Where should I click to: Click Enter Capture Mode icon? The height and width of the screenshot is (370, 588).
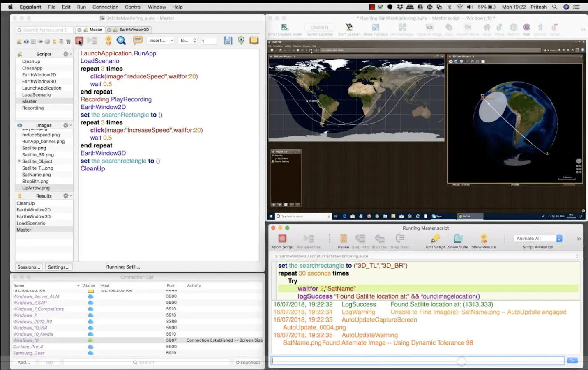point(285,28)
